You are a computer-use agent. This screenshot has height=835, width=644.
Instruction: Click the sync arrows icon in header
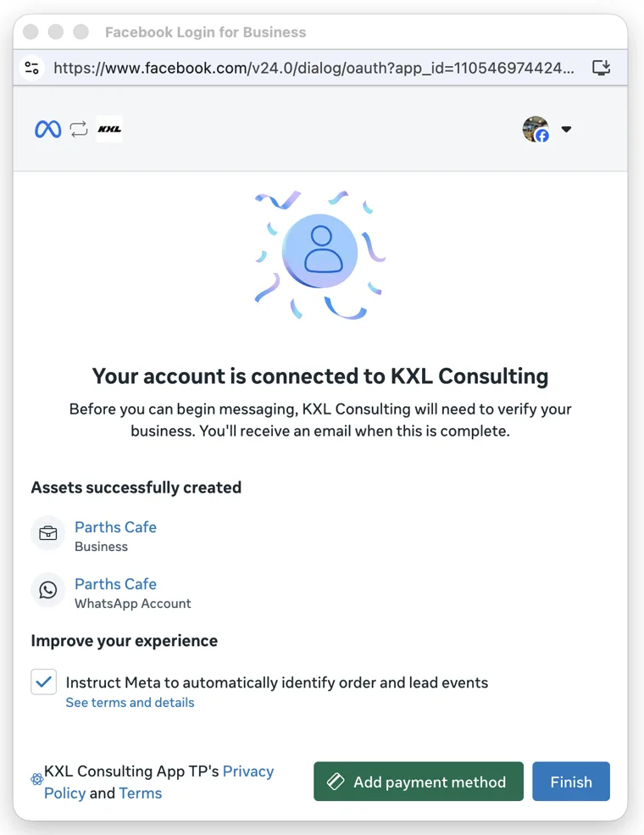[x=79, y=129]
